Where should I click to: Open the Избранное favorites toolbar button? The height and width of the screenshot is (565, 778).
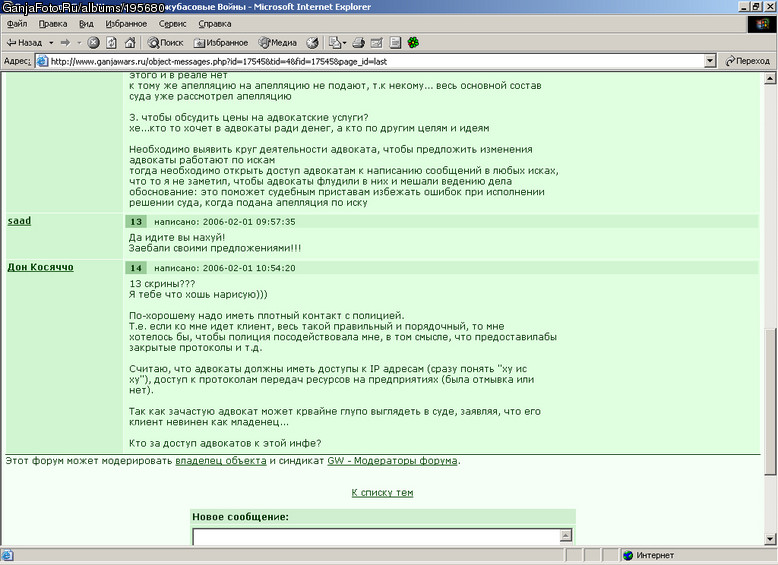pyautogui.click(x=221, y=43)
